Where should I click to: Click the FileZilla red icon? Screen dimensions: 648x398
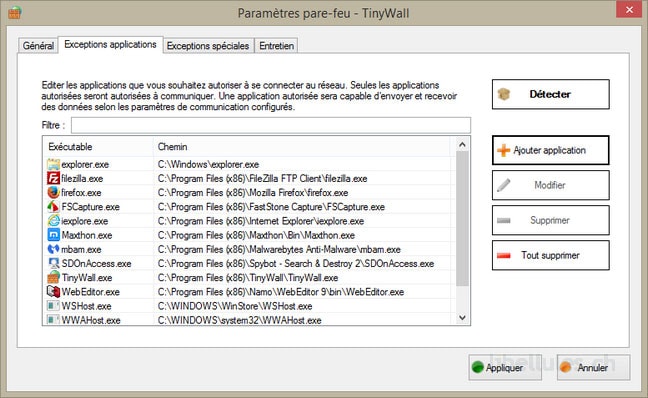click(x=53, y=178)
